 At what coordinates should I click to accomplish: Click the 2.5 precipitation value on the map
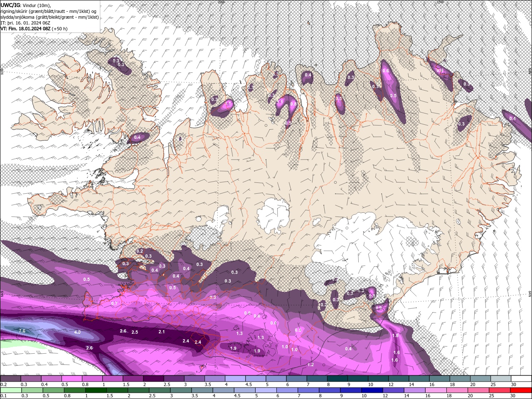(135, 332)
